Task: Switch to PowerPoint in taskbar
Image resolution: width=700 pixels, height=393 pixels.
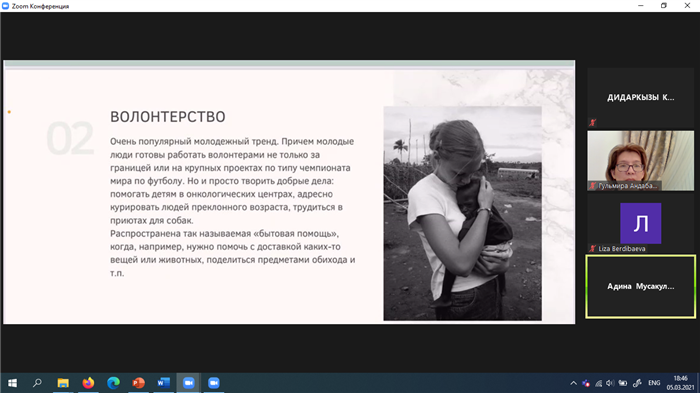Action: pos(138,383)
